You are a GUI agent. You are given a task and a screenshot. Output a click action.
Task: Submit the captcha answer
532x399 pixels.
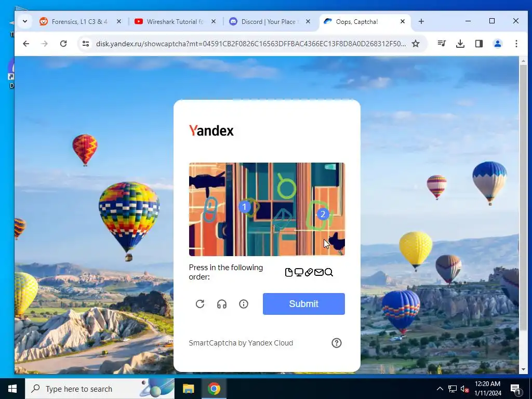click(303, 303)
